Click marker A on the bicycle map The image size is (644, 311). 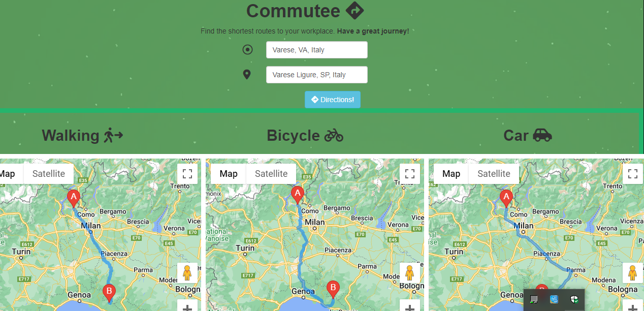[x=298, y=195]
